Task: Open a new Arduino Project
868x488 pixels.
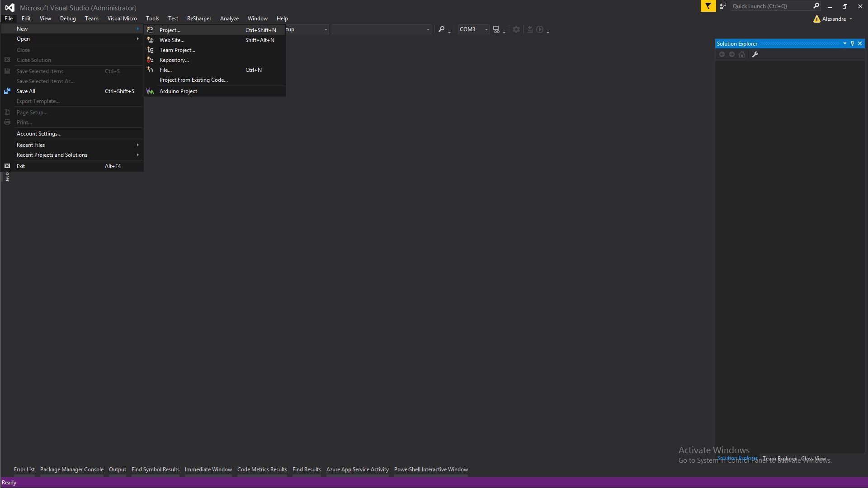Action: coord(178,91)
